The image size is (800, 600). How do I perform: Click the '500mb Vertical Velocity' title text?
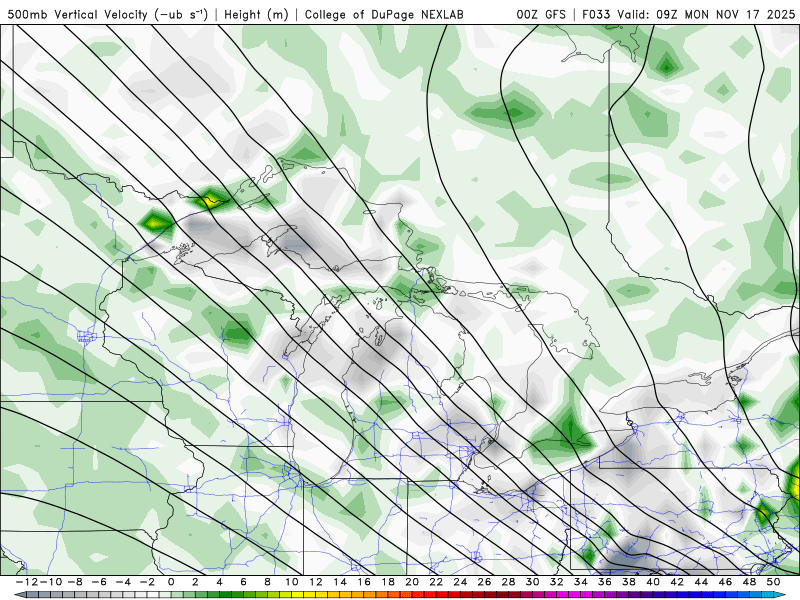pyautogui.click(x=78, y=15)
